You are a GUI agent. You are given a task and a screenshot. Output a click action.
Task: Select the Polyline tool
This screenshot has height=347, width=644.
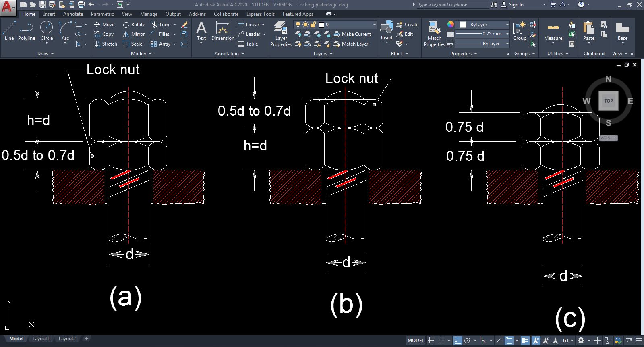[x=27, y=31]
